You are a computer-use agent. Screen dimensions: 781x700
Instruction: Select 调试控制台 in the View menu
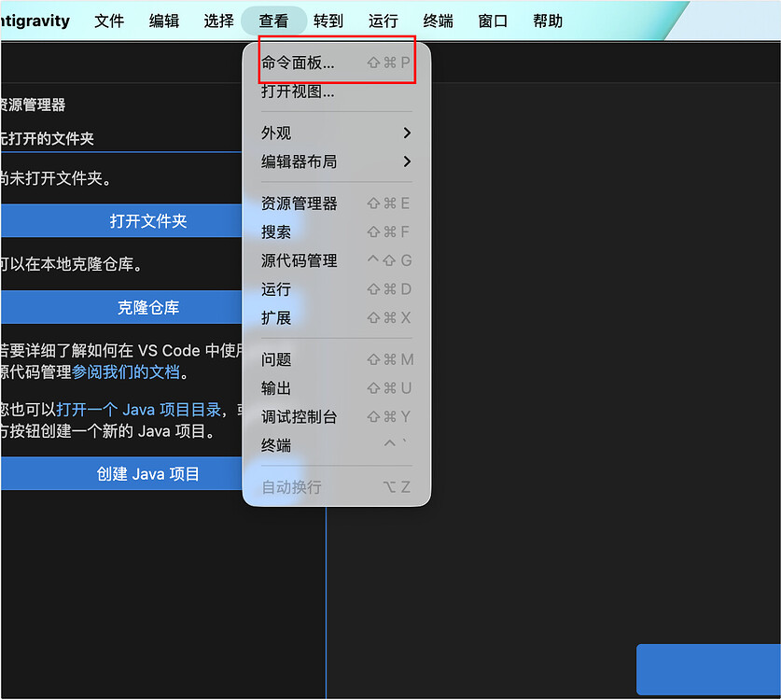tap(337, 417)
